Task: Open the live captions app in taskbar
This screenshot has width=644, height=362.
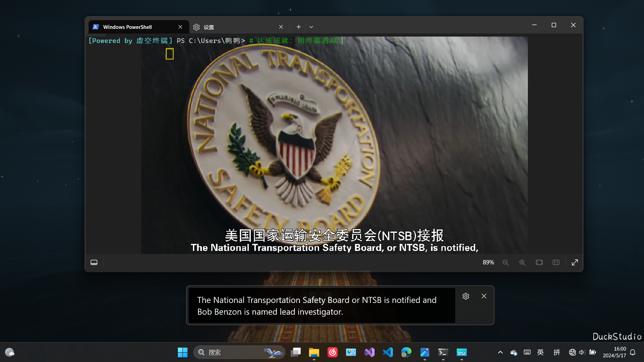Action: (x=462, y=352)
